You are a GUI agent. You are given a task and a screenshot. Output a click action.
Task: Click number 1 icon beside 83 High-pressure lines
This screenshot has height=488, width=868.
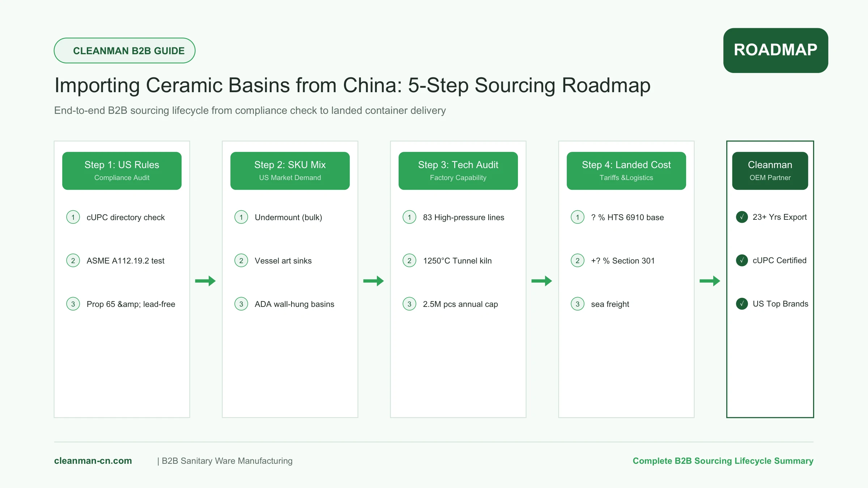[409, 217]
